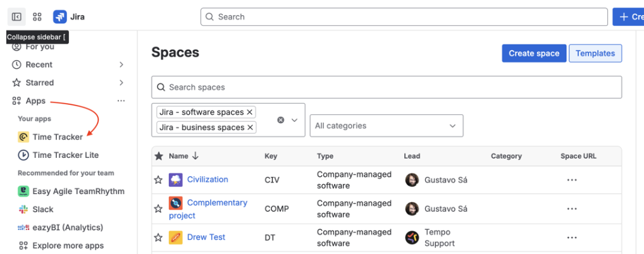Screen dimensions: 644x254
Task: Collapse the sidebar using the top-left icon
Action: pos(16,17)
